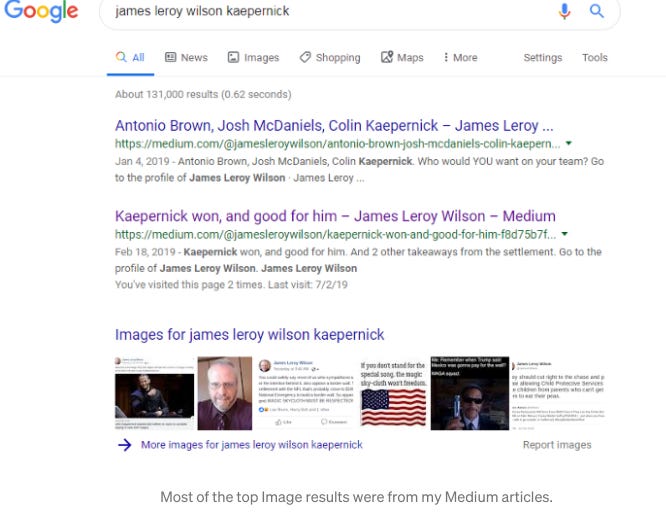Open 'Images for james leroy wilson kaepernick' heading
This screenshot has height=517, width=666.
pyautogui.click(x=249, y=335)
